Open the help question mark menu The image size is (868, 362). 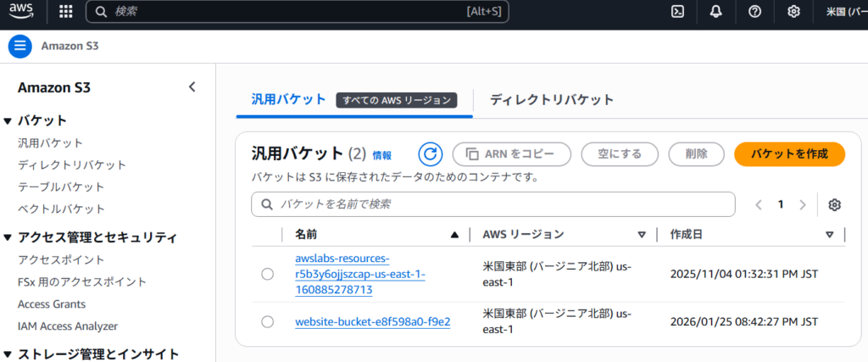754,12
